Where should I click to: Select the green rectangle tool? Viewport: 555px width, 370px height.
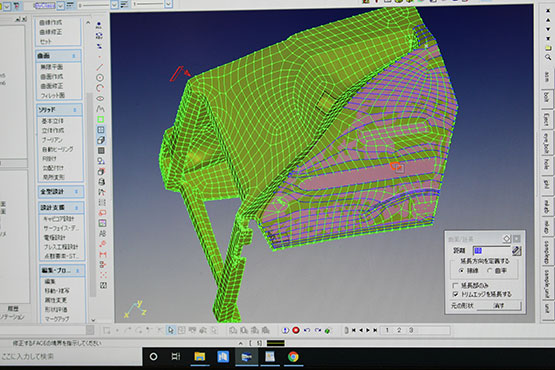coord(101,119)
